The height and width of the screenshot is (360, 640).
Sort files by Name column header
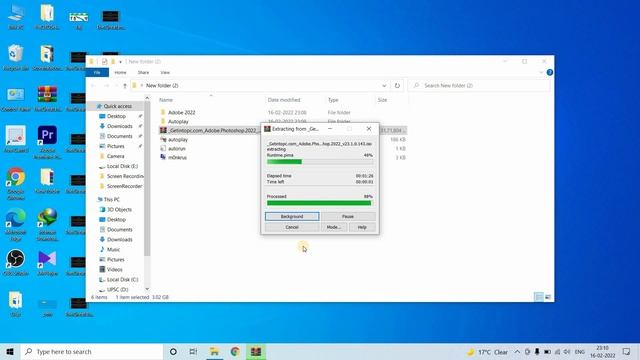[x=166, y=100]
